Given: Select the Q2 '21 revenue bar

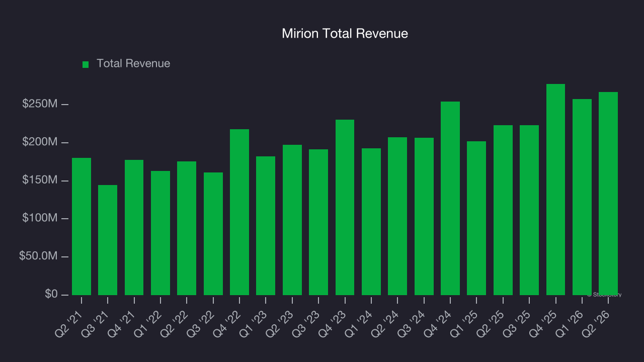Looking at the screenshot, I should (82, 226).
